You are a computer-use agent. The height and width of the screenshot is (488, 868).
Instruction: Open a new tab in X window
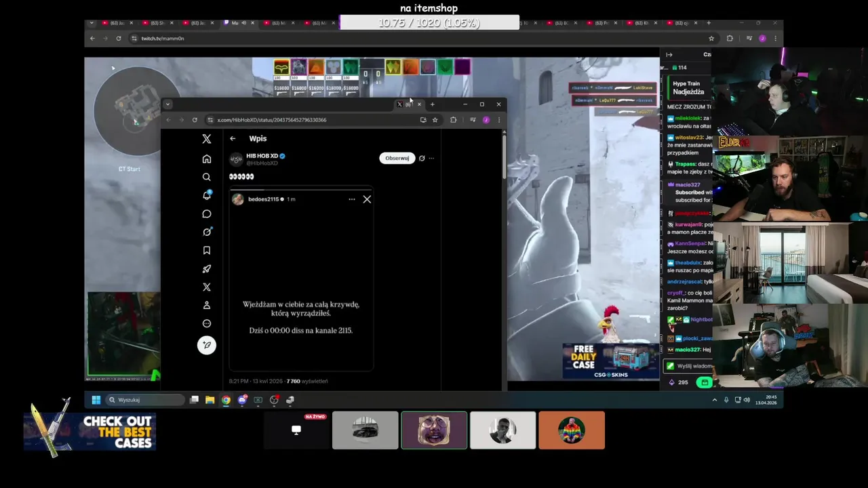pyautogui.click(x=432, y=104)
